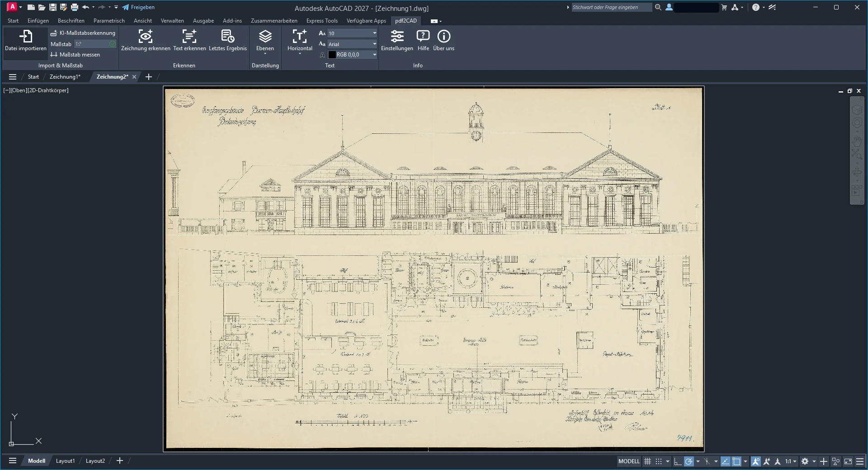Open the Beschriften ribbon tab
Screen dimensions: 868x470
point(71,21)
